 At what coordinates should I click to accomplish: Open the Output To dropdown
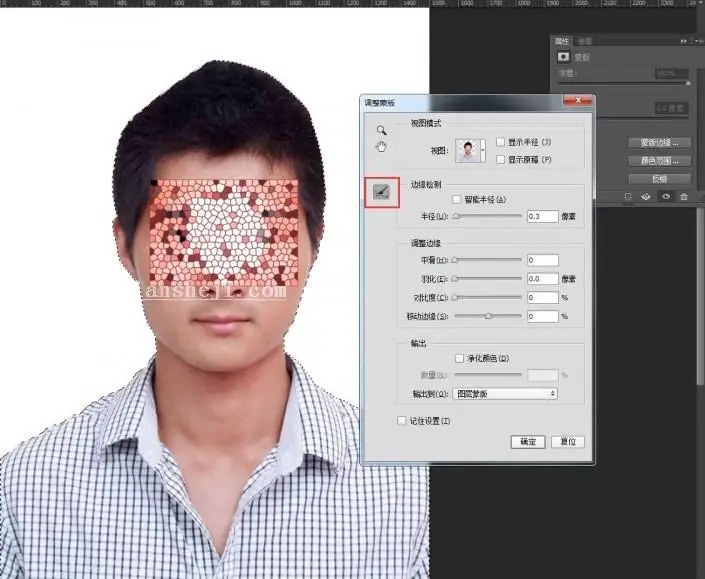coord(505,394)
